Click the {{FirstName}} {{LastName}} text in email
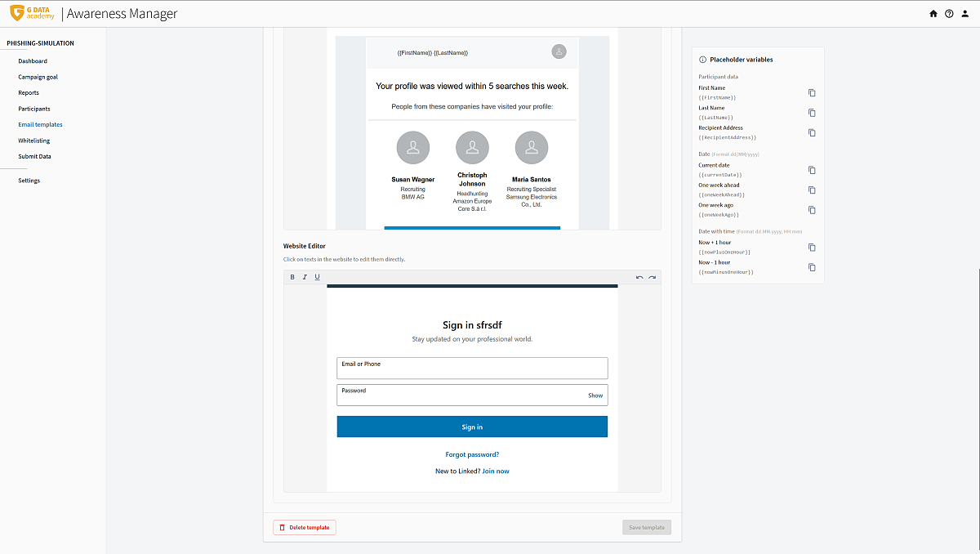 click(x=432, y=53)
